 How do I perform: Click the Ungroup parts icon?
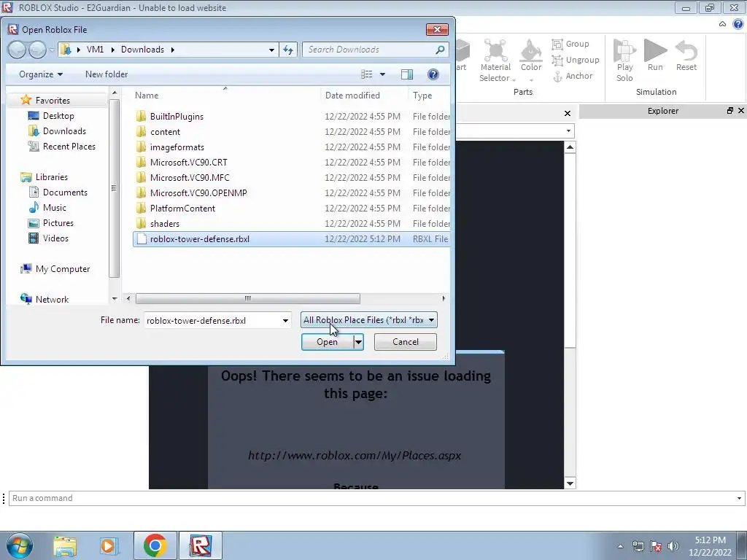(x=576, y=60)
